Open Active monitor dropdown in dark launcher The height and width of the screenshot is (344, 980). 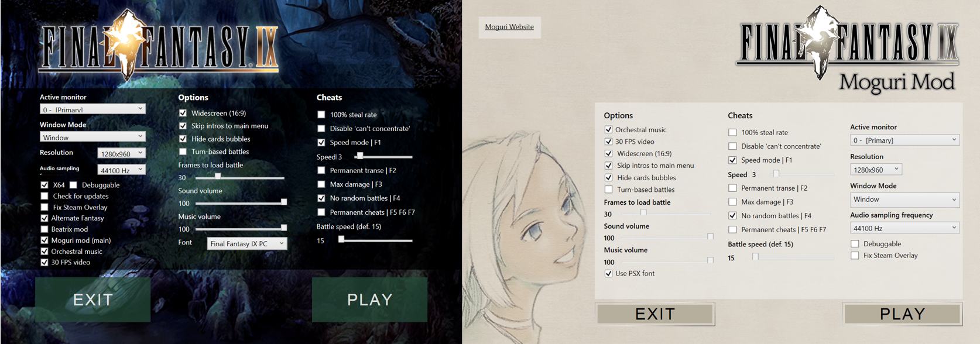pyautogui.click(x=92, y=109)
